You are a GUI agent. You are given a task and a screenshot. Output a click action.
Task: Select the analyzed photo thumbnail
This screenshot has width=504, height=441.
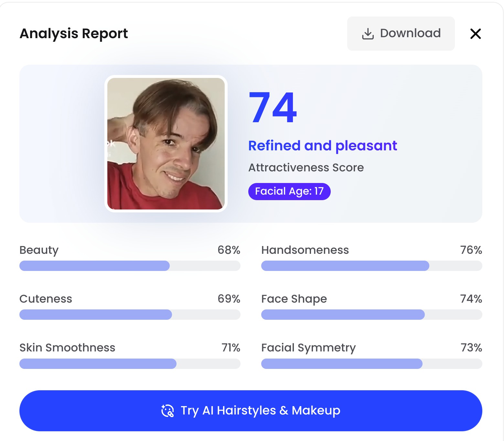coord(166,144)
